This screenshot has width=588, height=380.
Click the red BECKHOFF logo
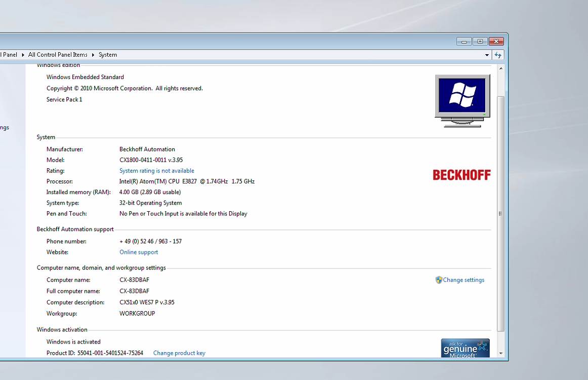461,175
